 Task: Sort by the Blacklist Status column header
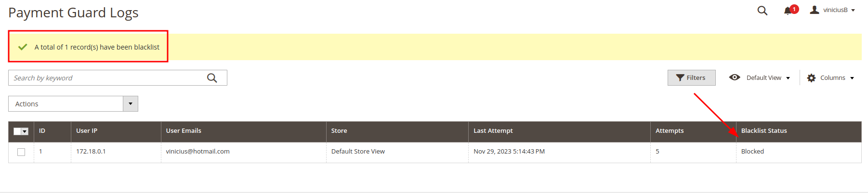coord(763,131)
